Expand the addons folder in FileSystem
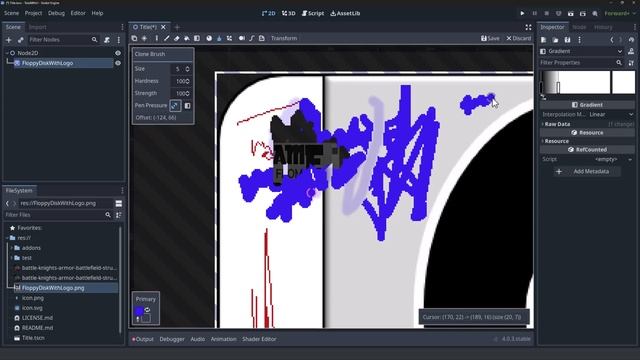The width and height of the screenshot is (640, 360). pos(11,248)
